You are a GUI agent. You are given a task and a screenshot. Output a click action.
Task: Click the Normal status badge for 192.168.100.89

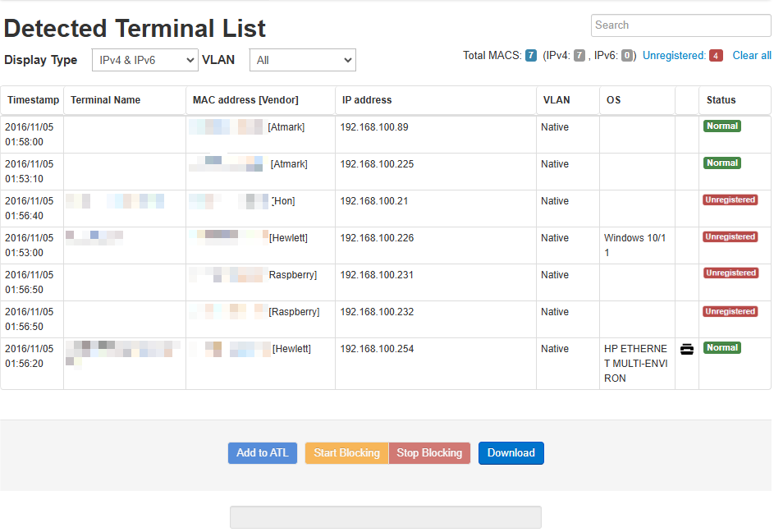tap(721, 126)
